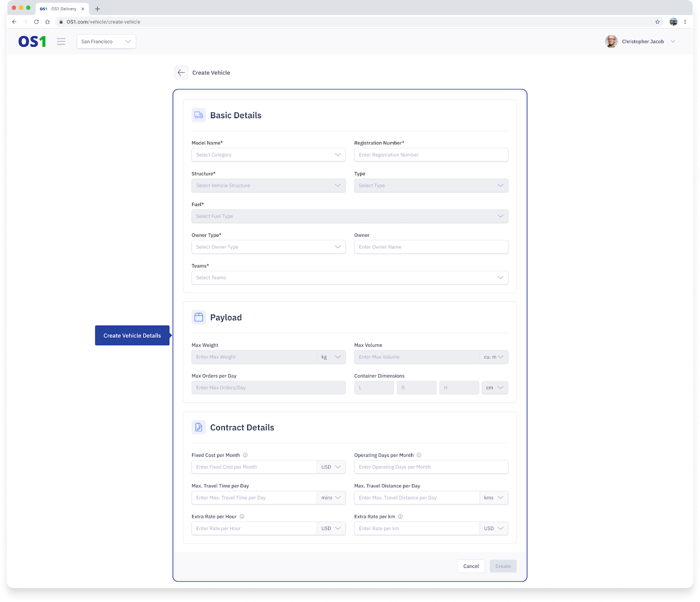
Task: Open the browser three-dot menu
Action: [x=685, y=22]
